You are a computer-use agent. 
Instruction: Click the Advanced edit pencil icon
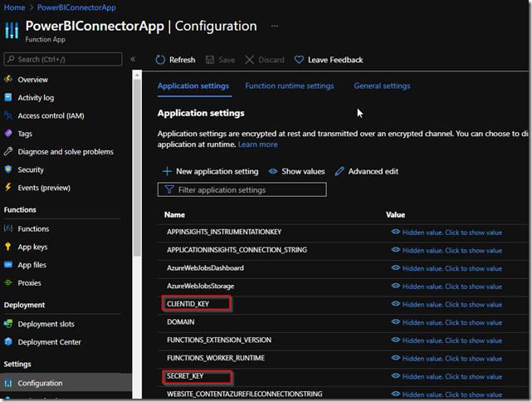(x=339, y=171)
